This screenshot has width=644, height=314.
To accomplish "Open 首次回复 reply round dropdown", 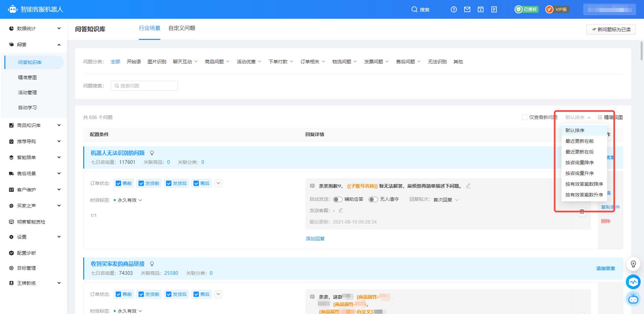I will tap(446, 200).
